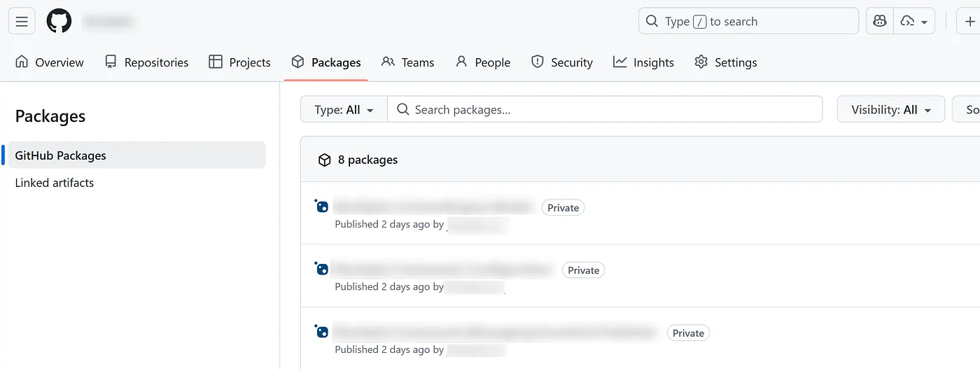Viewport: 980px width, 369px height.
Task: Select GitHub Packages sidebar item
Action: [x=61, y=155]
